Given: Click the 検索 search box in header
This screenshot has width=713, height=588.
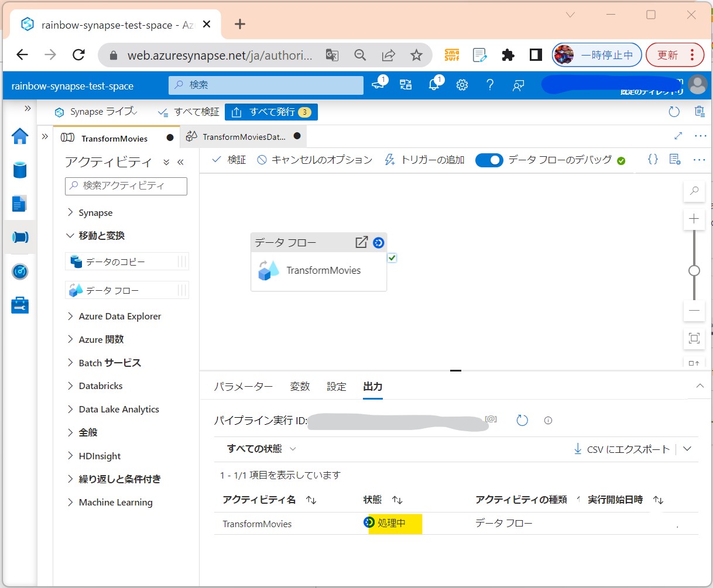Looking at the screenshot, I should 266,85.
